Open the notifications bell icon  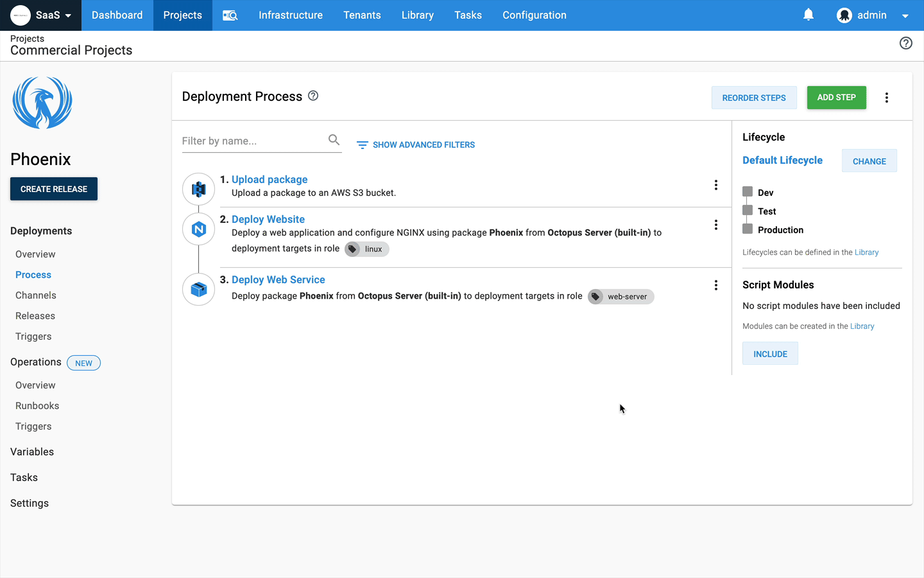pos(809,15)
